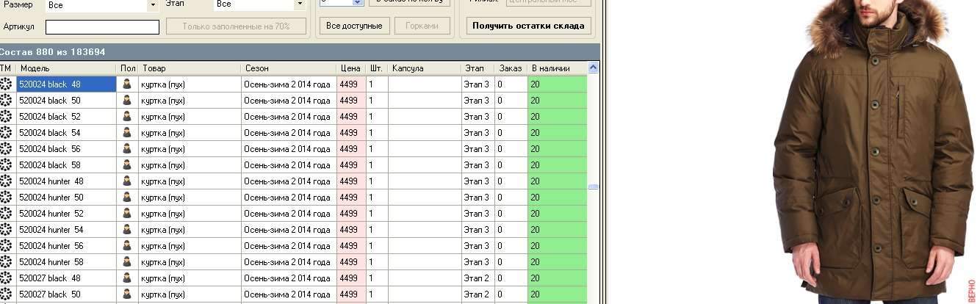
Task: Click stock value 20 in 520024 hunter 56 row
Action: [x=558, y=246]
